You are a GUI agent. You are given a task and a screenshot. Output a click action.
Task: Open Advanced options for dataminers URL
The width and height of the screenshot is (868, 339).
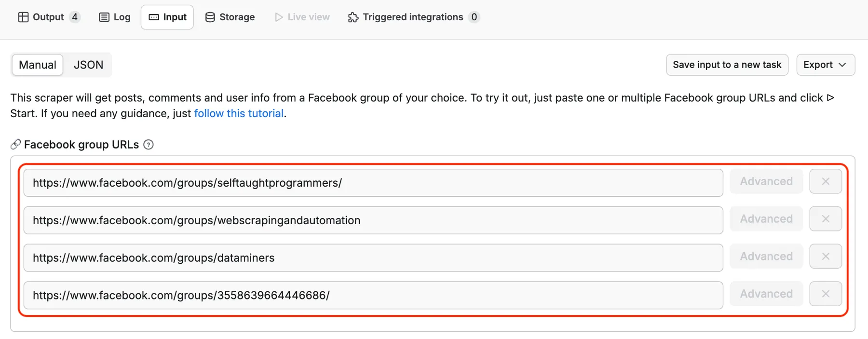tap(766, 256)
